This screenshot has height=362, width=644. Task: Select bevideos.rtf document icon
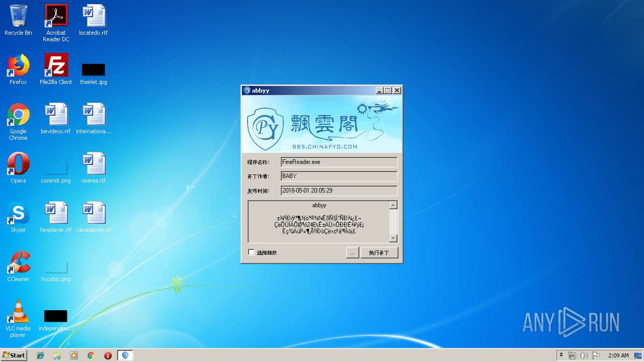point(56,119)
